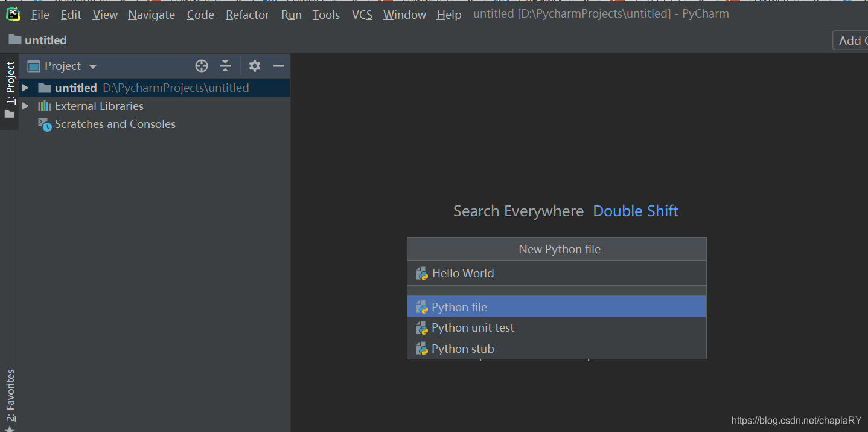Select Python unit test template option
868x432 pixels.
coord(557,327)
